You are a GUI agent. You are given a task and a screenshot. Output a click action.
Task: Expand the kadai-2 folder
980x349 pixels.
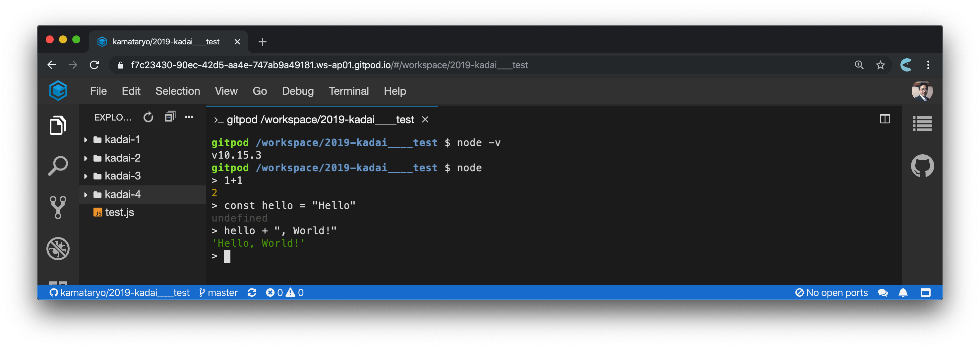pyautogui.click(x=143, y=158)
